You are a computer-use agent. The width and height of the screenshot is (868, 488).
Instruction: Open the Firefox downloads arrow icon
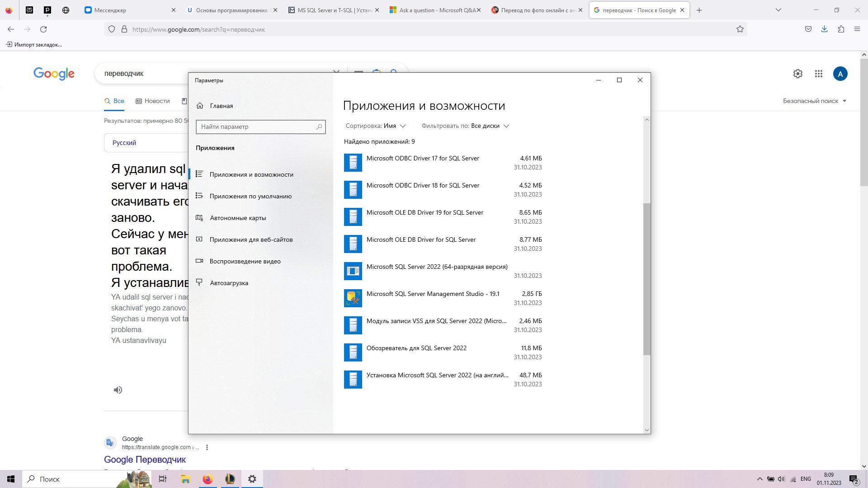tap(824, 29)
